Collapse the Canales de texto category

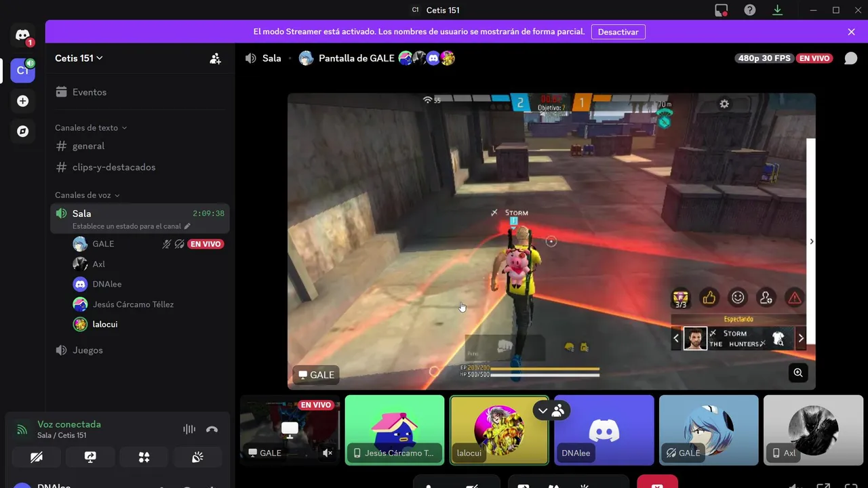[91, 127]
